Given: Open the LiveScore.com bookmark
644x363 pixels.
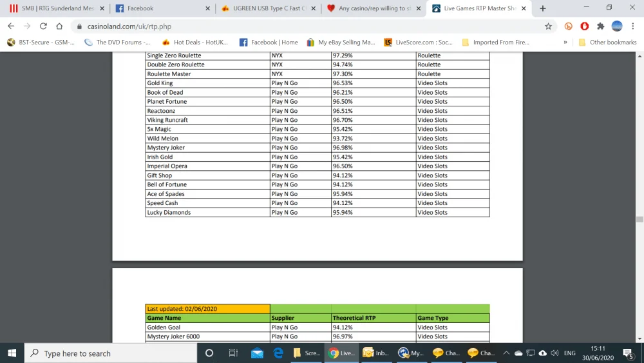Looking at the screenshot, I should 418,43.
